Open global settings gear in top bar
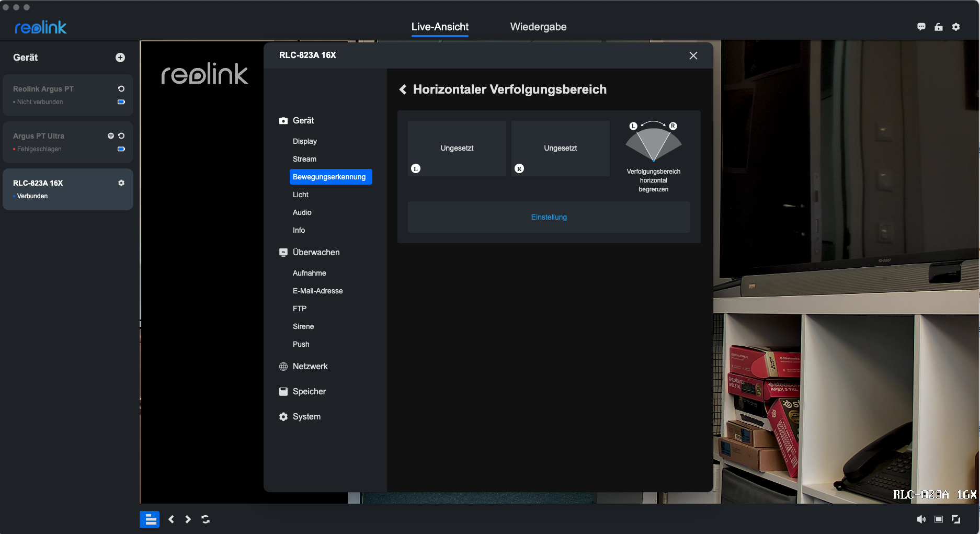The height and width of the screenshot is (534, 980). tap(956, 27)
